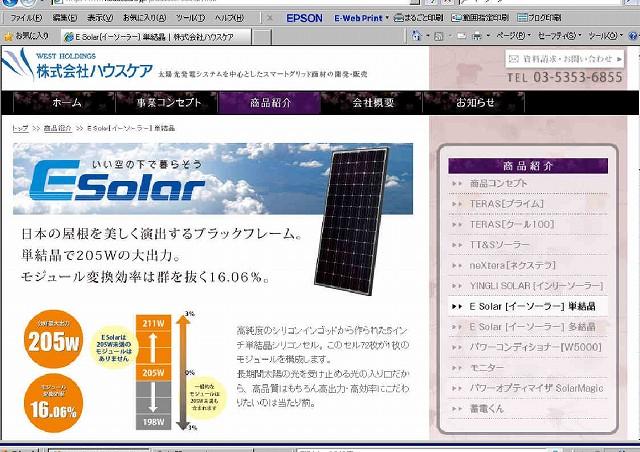Open お気に入り favorites star button
640x452 pixels.
pyautogui.click(x=26, y=36)
